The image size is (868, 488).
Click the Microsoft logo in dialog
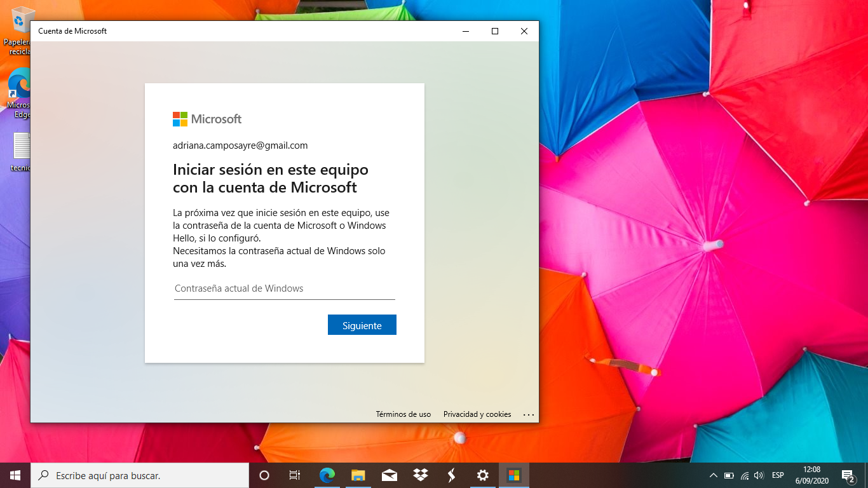pos(207,119)
